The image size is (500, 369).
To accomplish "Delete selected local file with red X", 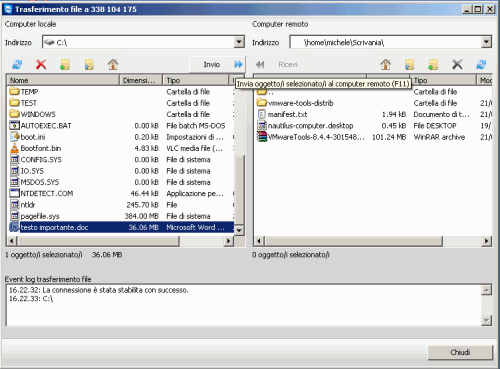I will (41, 64).
